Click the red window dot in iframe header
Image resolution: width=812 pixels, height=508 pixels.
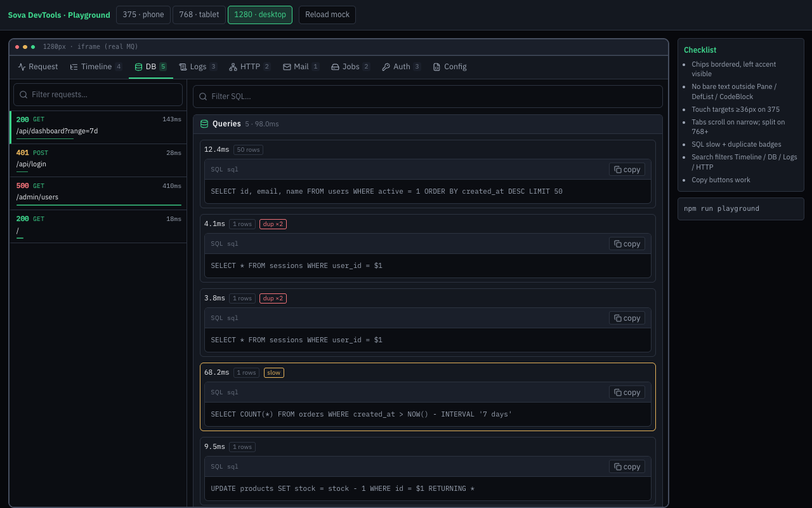point(17,47)
